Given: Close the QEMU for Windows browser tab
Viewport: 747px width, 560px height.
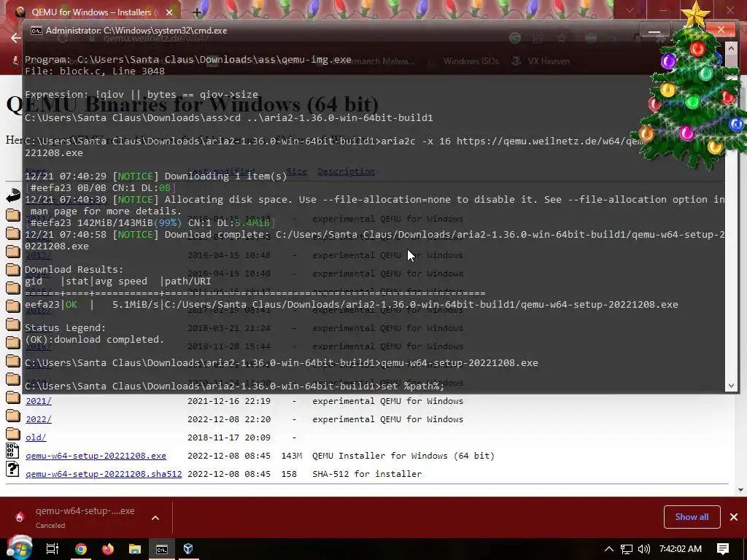Looking at the screenshot, I should click(169, 12).
